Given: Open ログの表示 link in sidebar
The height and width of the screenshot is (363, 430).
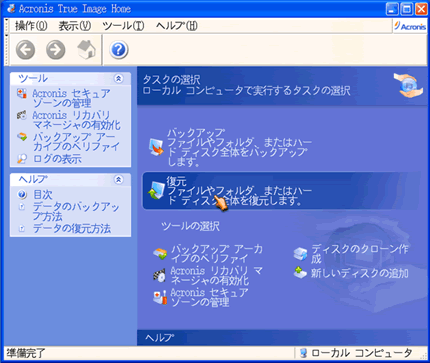Looking at the screenshot, I should (57, 159).
